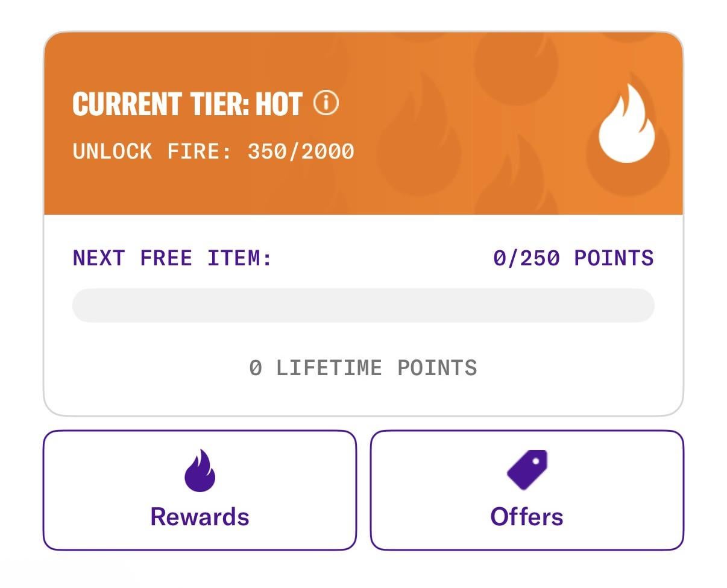Click the "0/250 POINTS" counter
The image size is (727, 588).
coord(573,258)
